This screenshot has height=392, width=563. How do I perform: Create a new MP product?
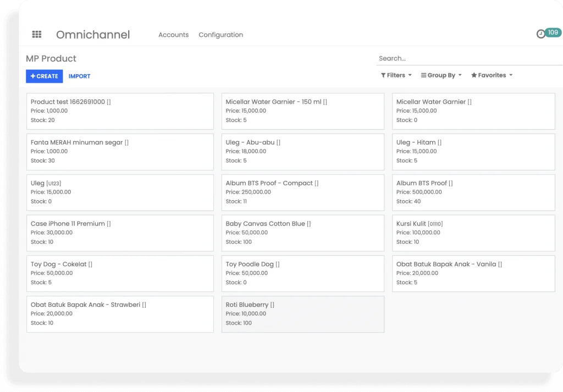pyautogui.click(x=44, y=76)
